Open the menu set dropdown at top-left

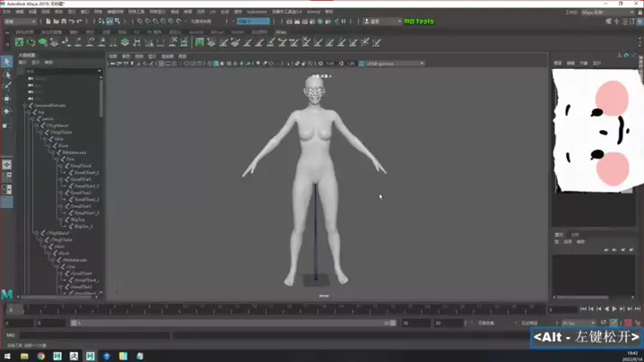[x=20, y=22]
